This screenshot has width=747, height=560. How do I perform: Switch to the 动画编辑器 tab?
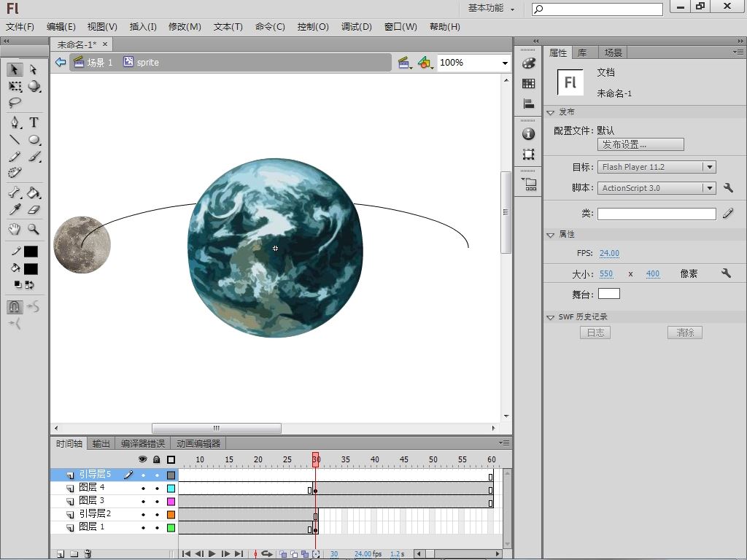[198, 443]
